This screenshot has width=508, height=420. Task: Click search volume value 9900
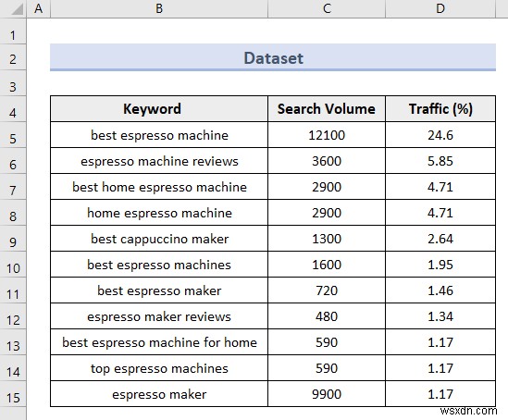point(327,394)
